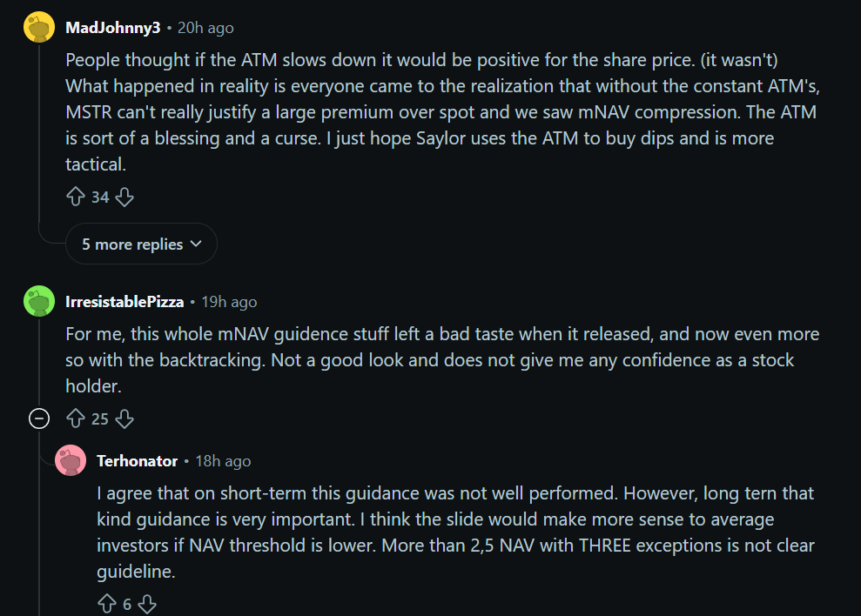The width and height of the screenshot is (861, 616).
Task: Downvote Terhonator's reply
Action: tap(147, 604)
